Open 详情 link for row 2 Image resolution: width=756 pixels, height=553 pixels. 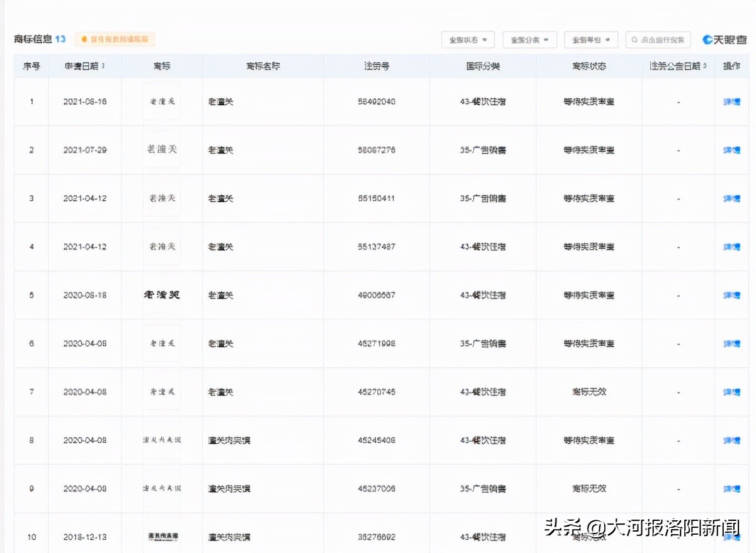[x=731, y=150]
